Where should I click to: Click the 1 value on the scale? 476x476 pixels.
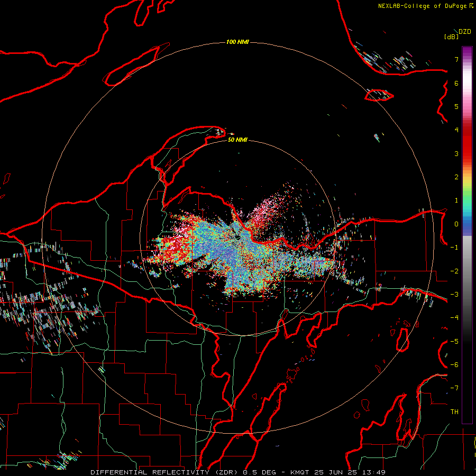point(456,200)
